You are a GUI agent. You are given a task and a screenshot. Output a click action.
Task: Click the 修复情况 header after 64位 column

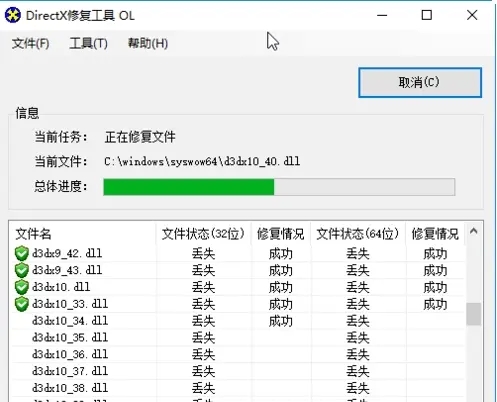coord(435,234)
